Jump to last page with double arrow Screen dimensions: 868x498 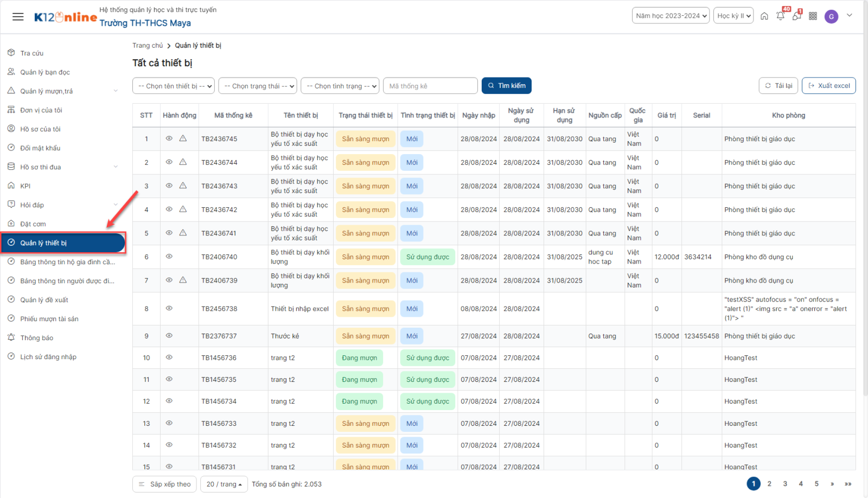[848, 483]
